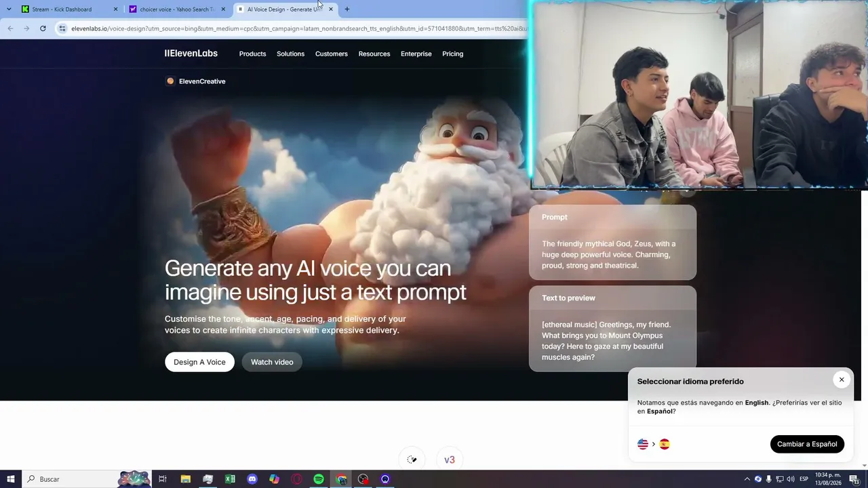Go back to the previous page

pos(10,28)
